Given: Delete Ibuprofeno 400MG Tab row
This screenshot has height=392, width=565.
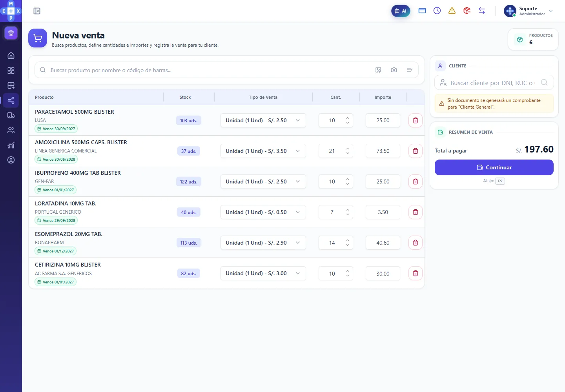Looking at the screenshot, I should (416, 181).
